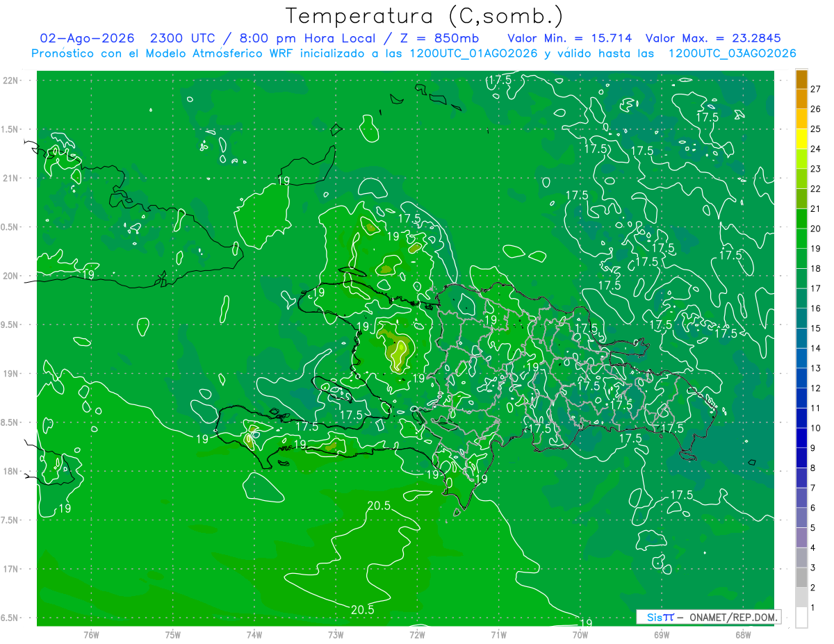Click the "21N" latitude axis label
834x644 pixels.
[x=10, y=178]
